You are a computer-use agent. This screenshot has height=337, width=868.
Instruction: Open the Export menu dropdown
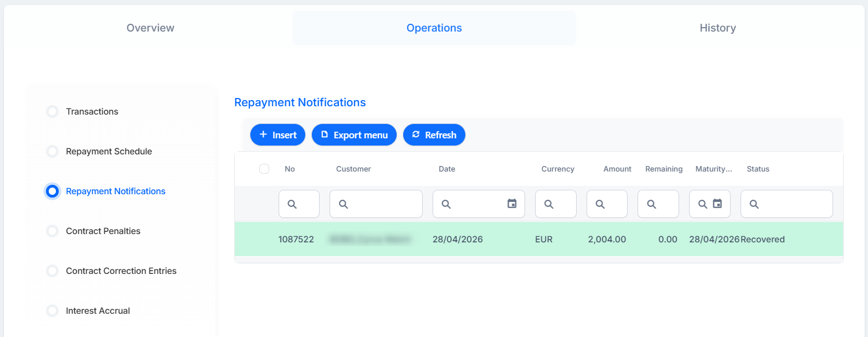(x=355, y=135)
